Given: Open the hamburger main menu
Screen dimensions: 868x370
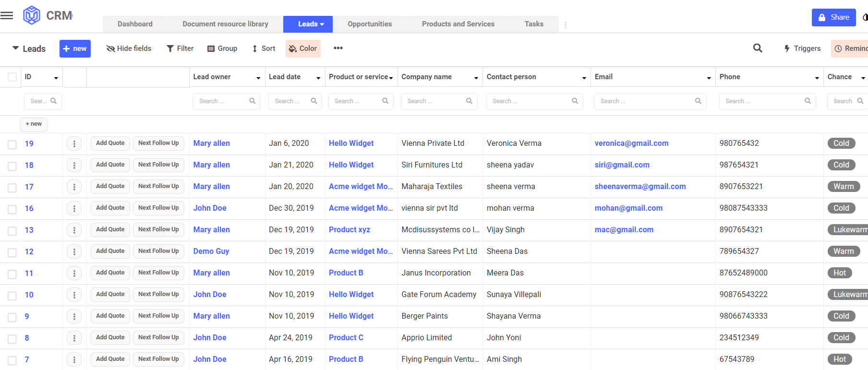Looking at the screenshot, I should point(7,16).
